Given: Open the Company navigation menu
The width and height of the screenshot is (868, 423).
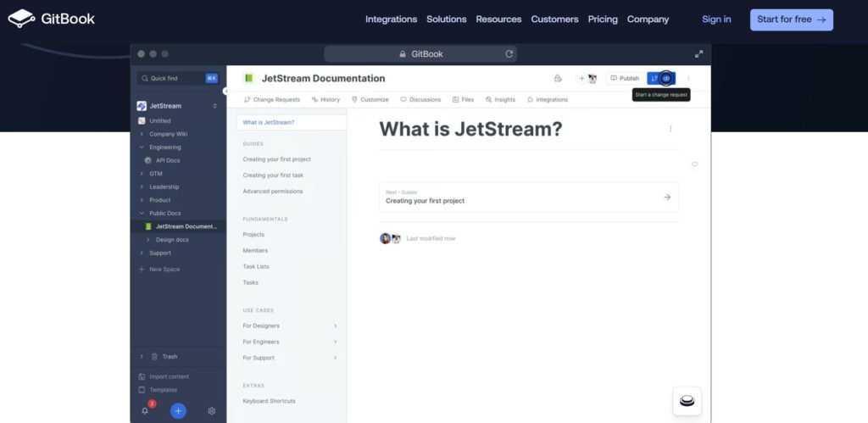Looking at the screenshot, I should (648, 19).
